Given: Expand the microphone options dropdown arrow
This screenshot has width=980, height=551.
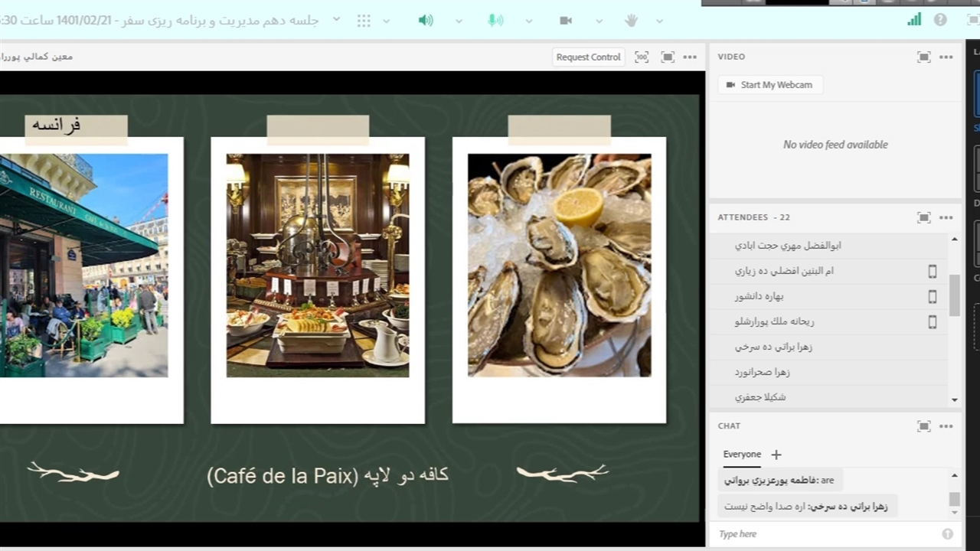Looking at the screenshot, I should coord(528,21).
